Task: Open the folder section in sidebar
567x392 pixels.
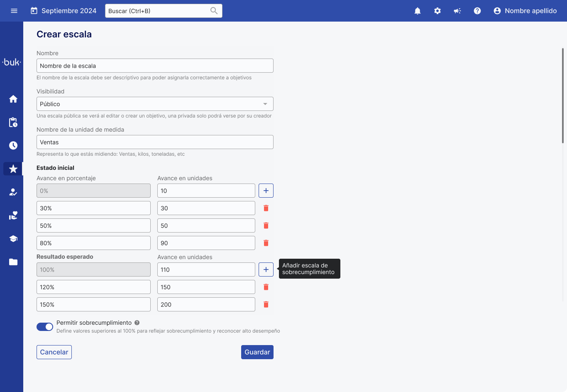Action: tap(13, 262)
